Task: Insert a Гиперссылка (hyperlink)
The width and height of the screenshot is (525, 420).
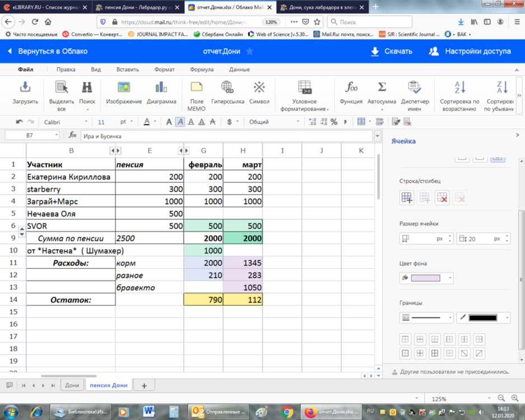Action: (x=227, y=88)
